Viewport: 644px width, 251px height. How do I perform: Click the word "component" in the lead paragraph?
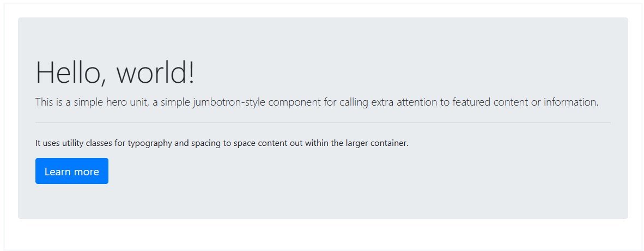294,102
